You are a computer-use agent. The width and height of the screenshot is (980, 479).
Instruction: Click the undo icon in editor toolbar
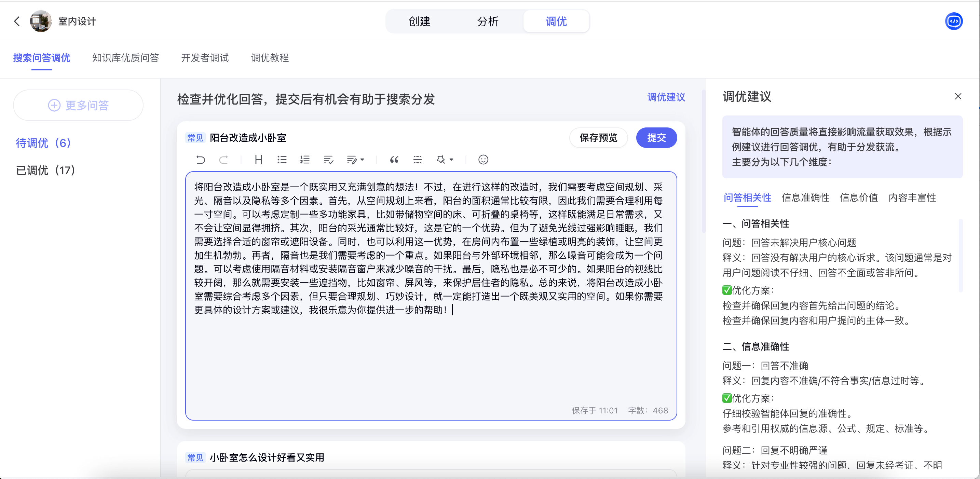pos(201,160)
